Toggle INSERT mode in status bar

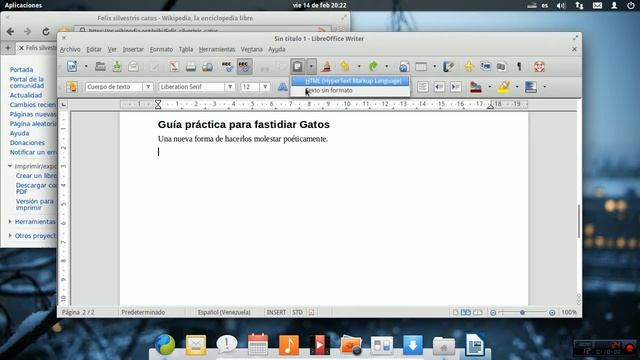pyautogui.click(x=276, y=312)
